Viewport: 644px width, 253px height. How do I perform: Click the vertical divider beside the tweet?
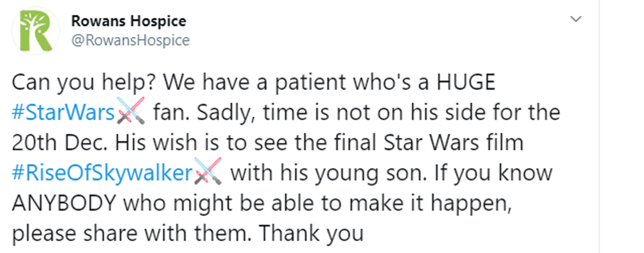tap(599, 126)
